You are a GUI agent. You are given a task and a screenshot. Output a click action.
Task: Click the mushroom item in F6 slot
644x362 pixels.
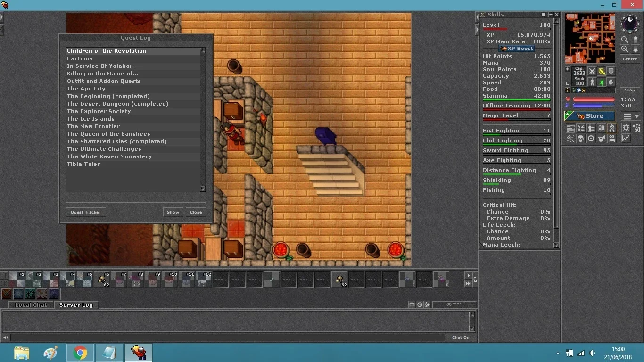pos(102,280)
